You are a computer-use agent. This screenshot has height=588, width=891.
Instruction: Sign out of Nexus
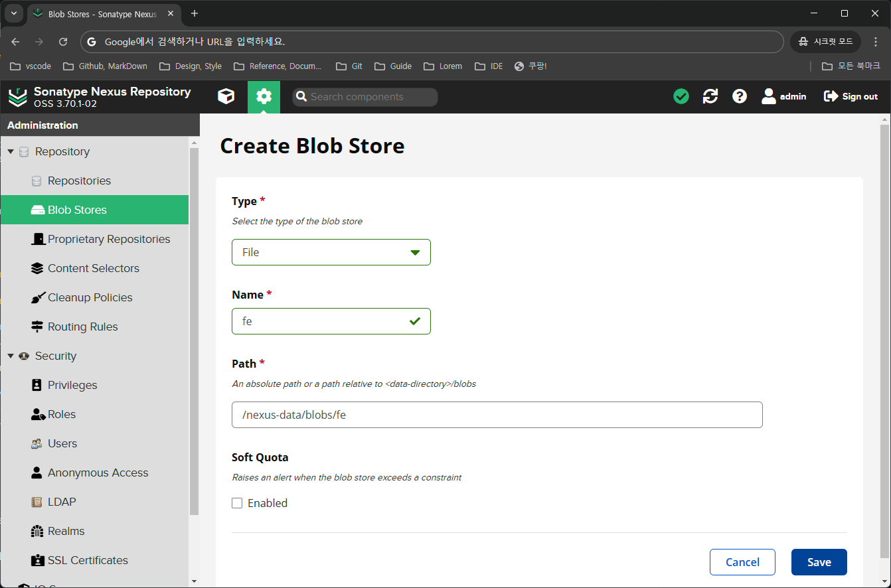(850, 97)
